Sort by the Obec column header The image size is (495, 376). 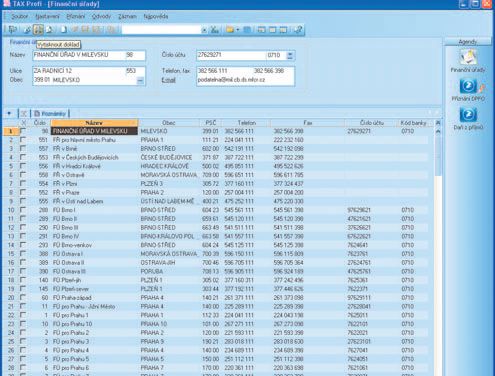pos(169,123)
